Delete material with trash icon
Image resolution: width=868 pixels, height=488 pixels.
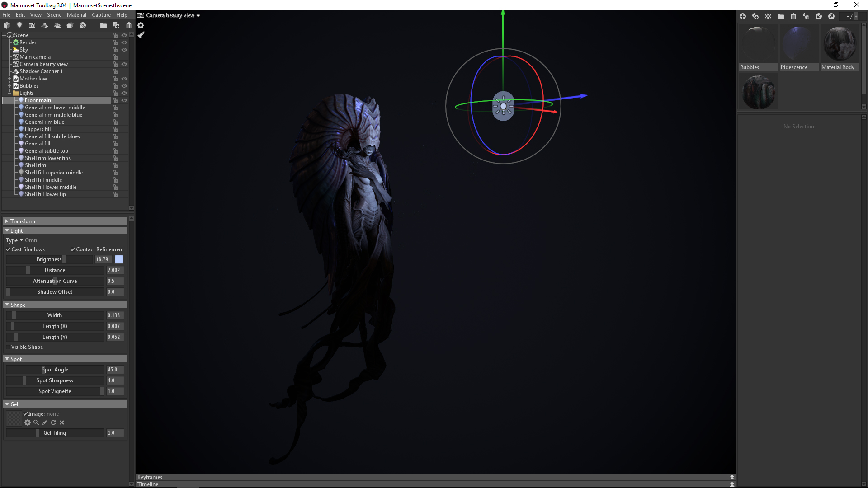tap(793, 16)
